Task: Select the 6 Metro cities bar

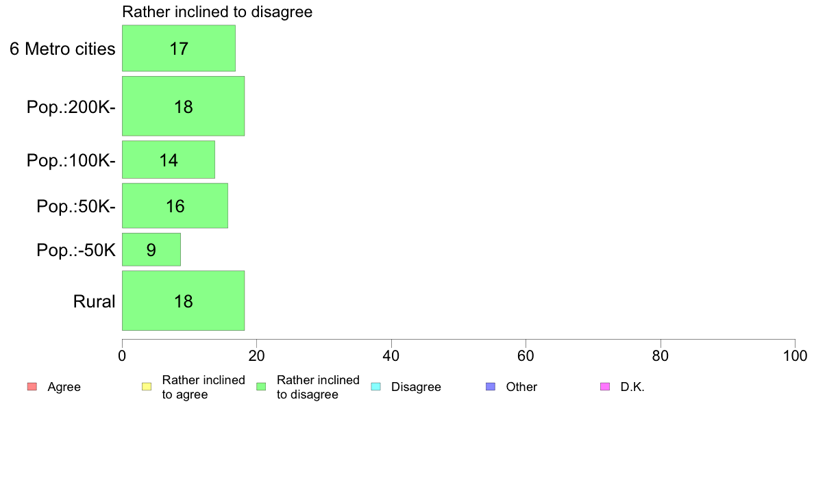Action: click(179, 48)
